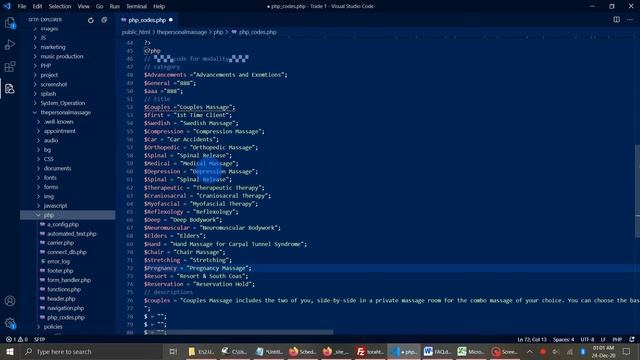Open the View menu

pyautogui.click(x=83, y=6)
